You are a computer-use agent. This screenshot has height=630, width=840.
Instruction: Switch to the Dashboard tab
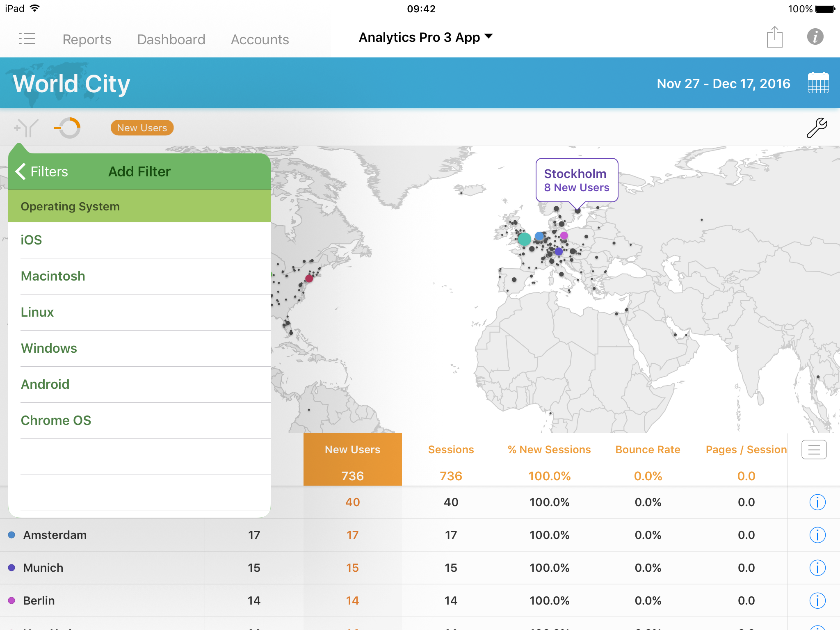(x=171, y=39)
